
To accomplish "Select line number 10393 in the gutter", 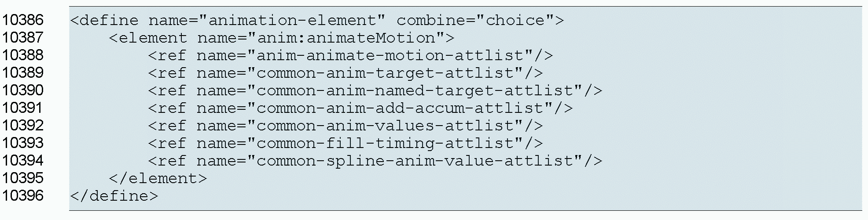I will (23, 143).
